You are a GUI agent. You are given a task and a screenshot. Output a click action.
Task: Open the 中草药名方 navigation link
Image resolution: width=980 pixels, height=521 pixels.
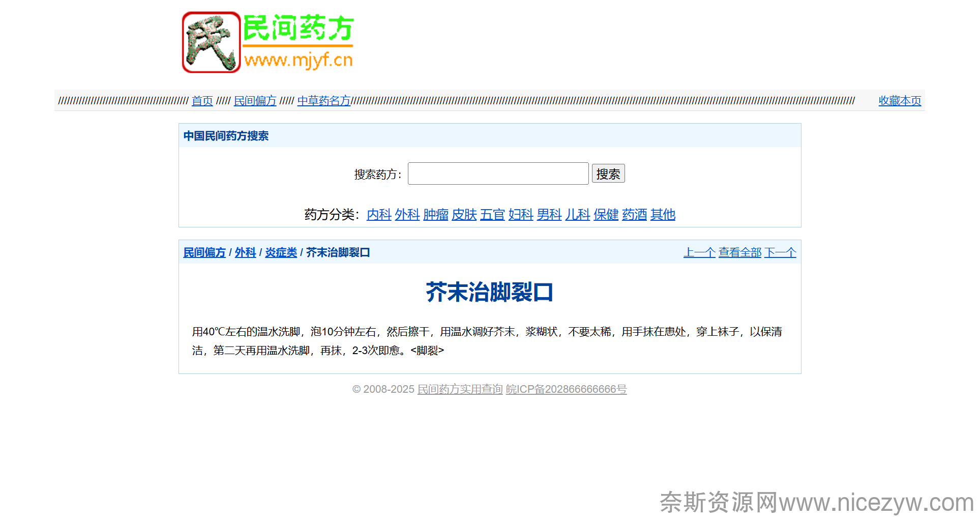click(x=324, y=101)
